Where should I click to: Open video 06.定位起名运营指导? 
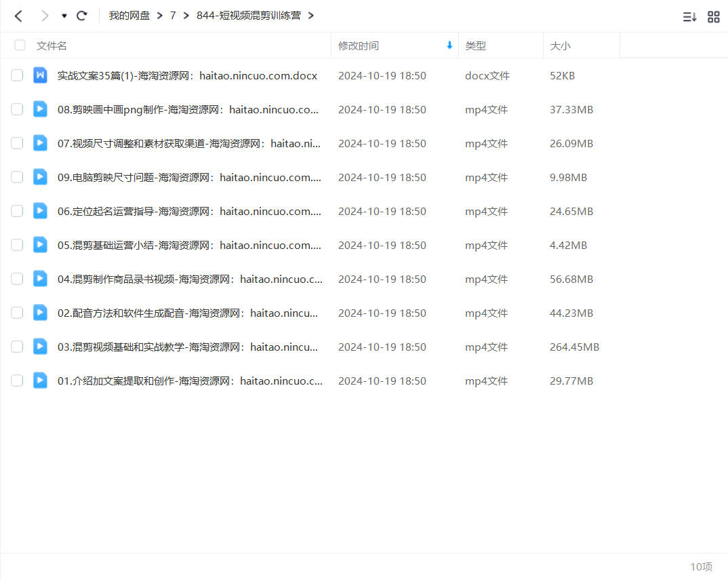(x=189, y=212)
